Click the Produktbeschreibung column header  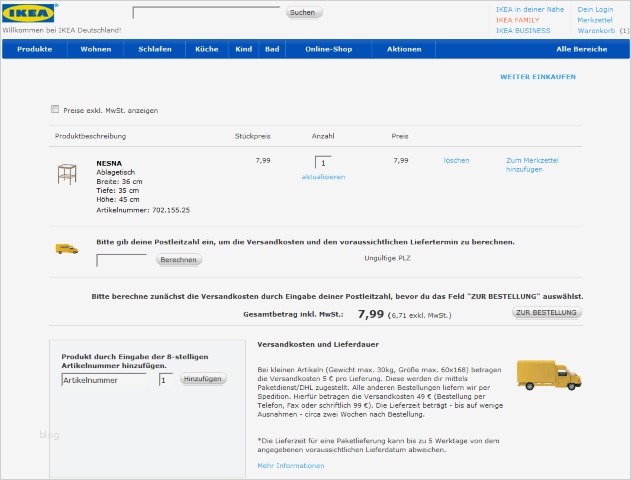tap(91, 136)
